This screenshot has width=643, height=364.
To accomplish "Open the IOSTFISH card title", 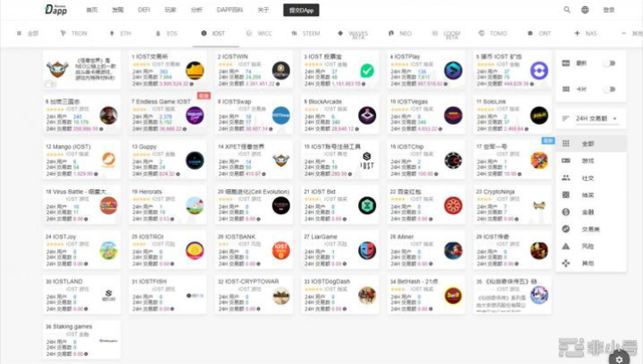I will click(x=148, y=281).
